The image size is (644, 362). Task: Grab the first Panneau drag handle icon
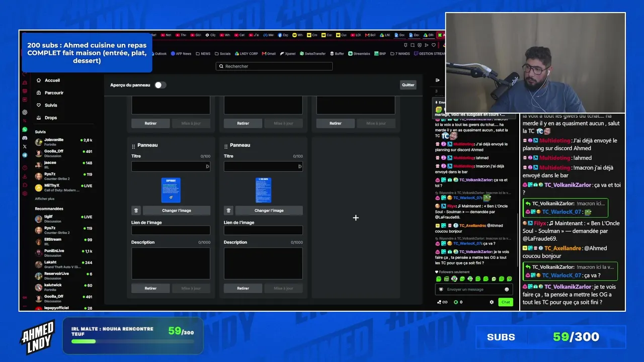(133, 146)
